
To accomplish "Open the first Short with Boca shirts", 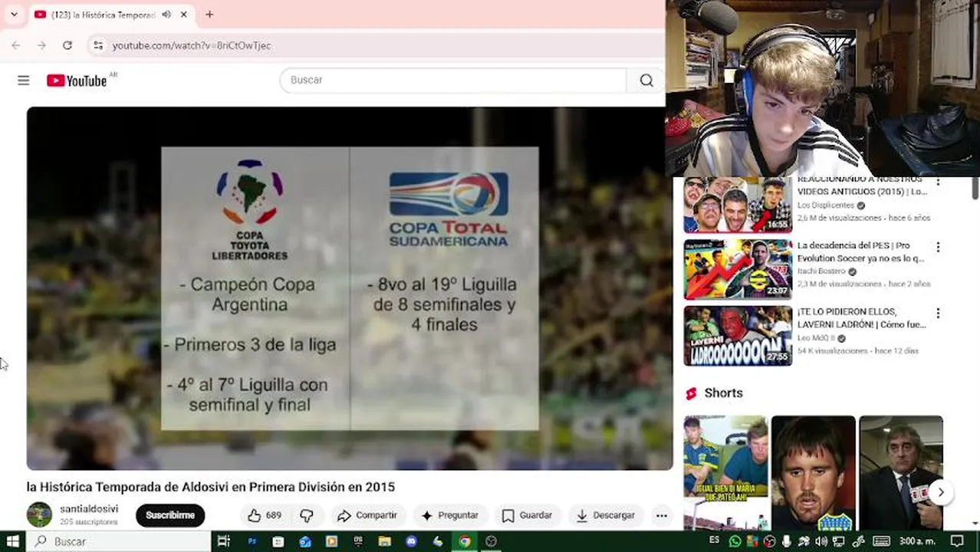I will click(726, 472).
